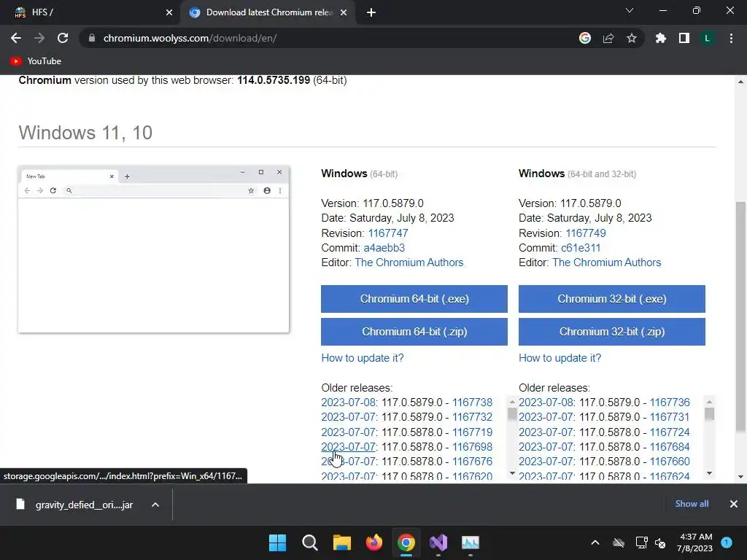This screenshot has width=747, height=560.
Task: Open The Chromium Authors link under 32-bit column
Action: click(606, 262)
